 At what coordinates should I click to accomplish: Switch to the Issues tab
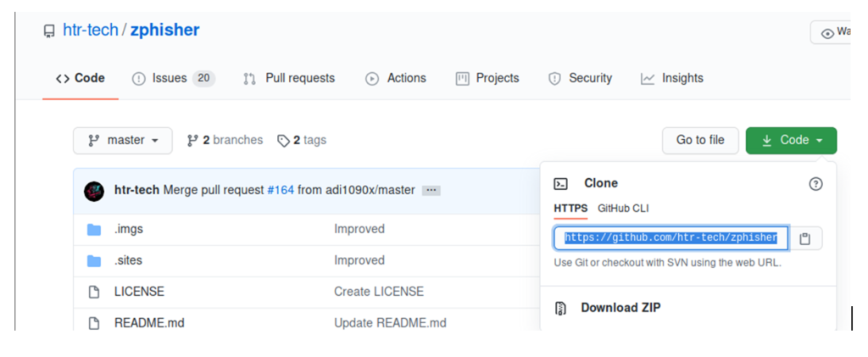click(x=173, y=78)
